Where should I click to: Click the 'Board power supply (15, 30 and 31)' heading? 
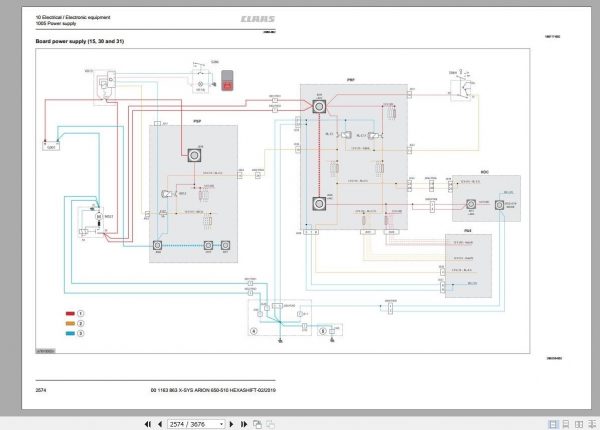[x=79, y=43]
